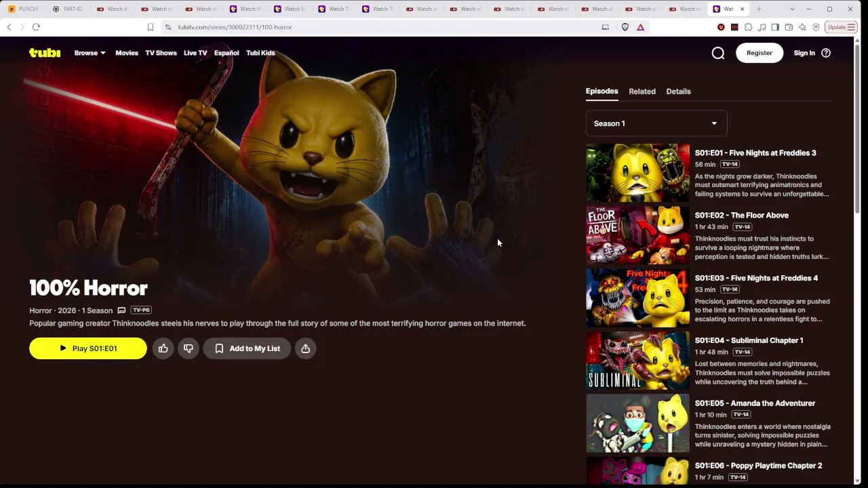Click the '1 hr 48 min' duration text
Viewport: 868px width, 488px height.
[711, 352]
